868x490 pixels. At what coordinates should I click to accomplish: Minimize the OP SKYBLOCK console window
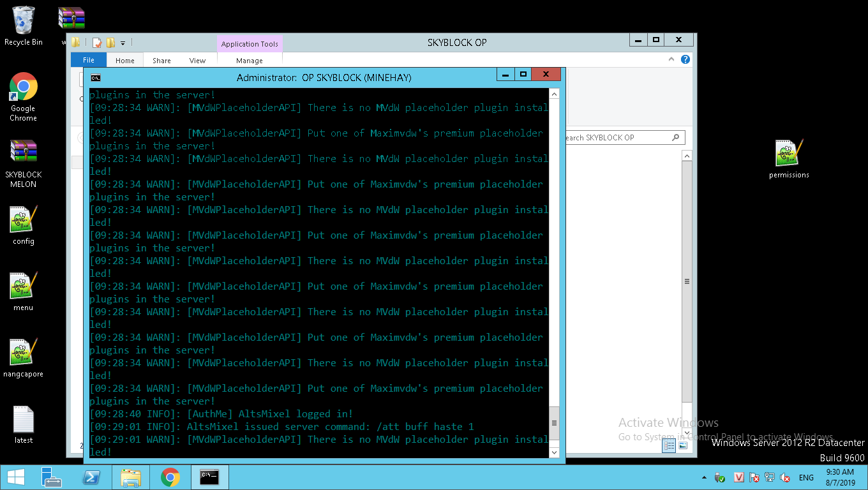point(505,75)
